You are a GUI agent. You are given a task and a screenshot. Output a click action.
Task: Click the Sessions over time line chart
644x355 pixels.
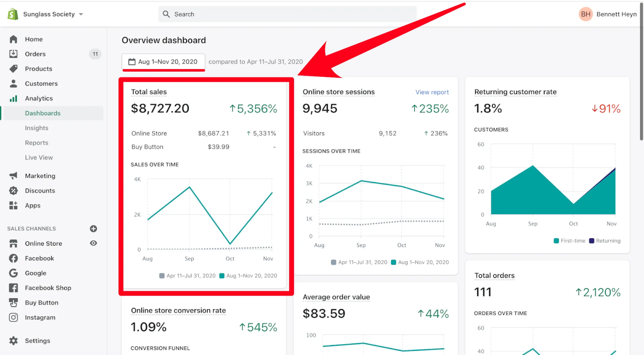point(382,202)
